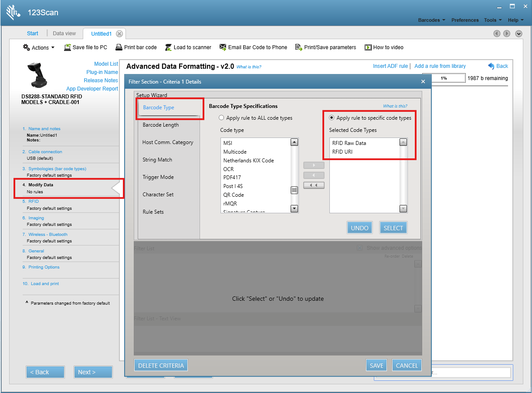Screen dimensions: 532x393
Task: Open the App Developer Report link
Action: [92, 89]
